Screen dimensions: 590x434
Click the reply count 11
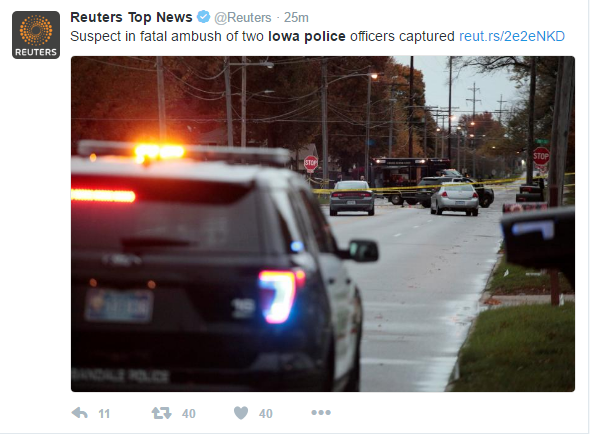coord(104,414)
